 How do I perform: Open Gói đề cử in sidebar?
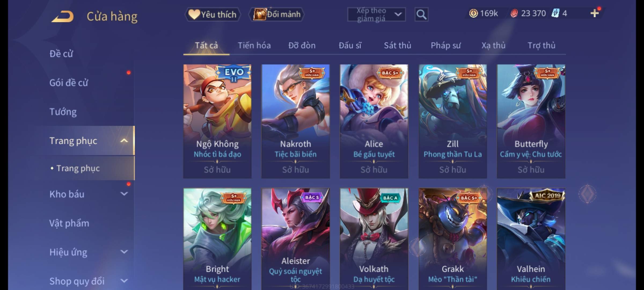pos(69,83)
